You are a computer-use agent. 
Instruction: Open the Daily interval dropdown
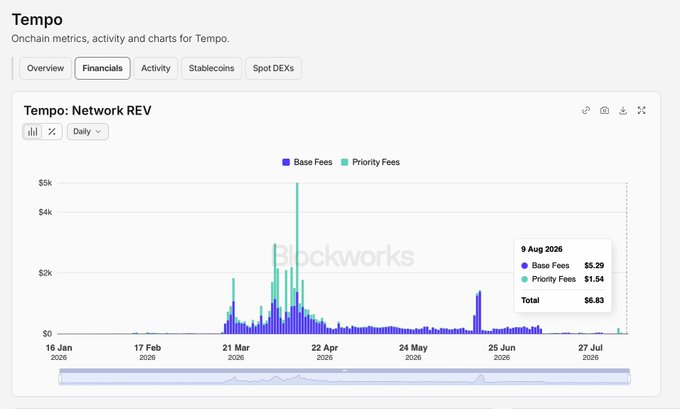coord(88,131)
